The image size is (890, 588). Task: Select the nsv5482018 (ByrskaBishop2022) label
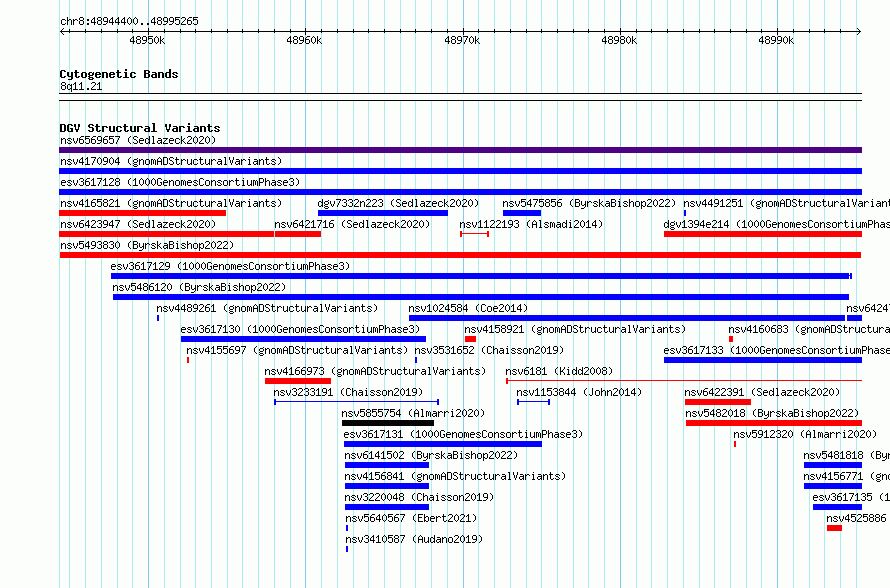coord(772,413)
